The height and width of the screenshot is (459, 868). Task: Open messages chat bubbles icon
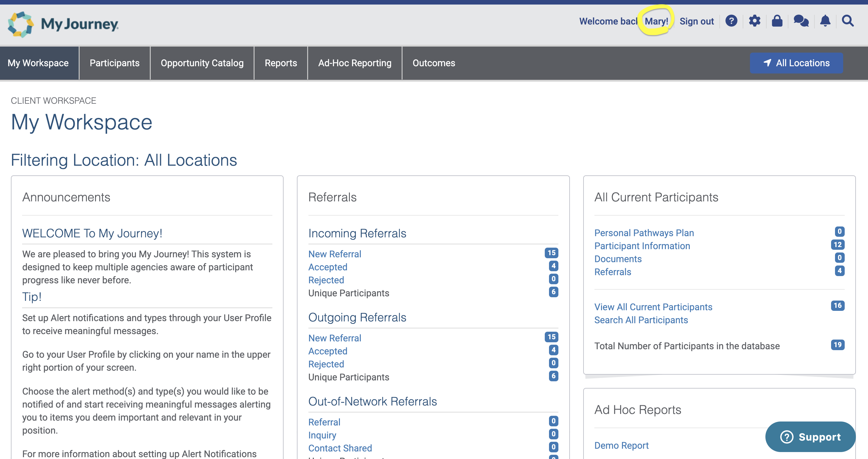[801, 21]
